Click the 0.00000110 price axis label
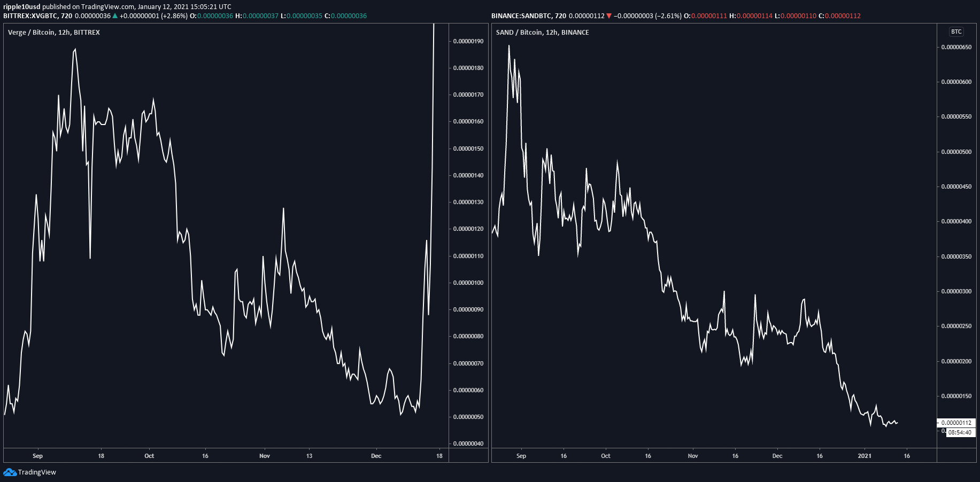The image size is (980, 482). (468, 256)
